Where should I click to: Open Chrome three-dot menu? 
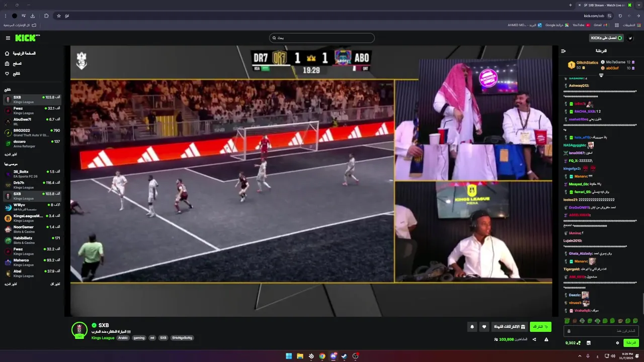point(6,16)
